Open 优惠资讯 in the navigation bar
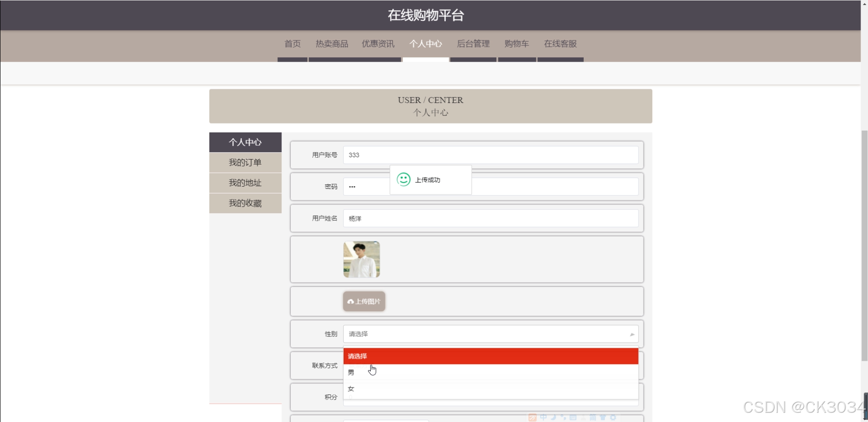This screenshot has width=868, height=422. pos(378,44)
